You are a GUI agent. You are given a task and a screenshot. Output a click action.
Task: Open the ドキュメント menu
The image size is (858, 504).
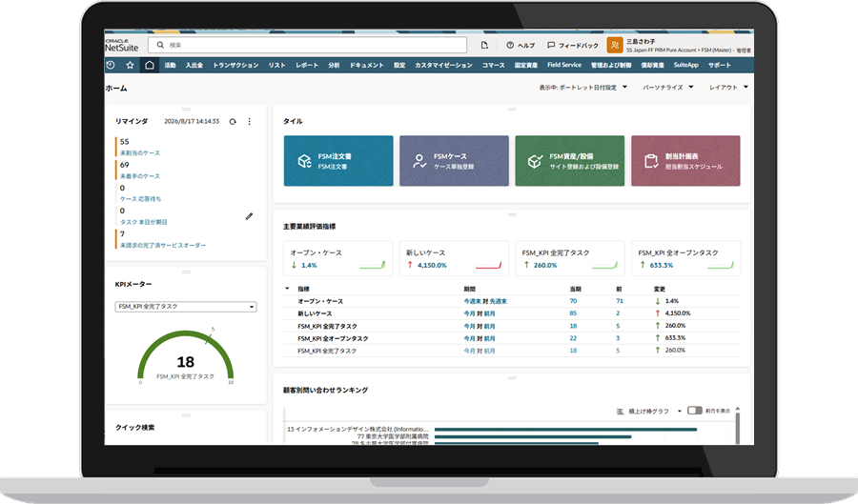coord(367,65)
